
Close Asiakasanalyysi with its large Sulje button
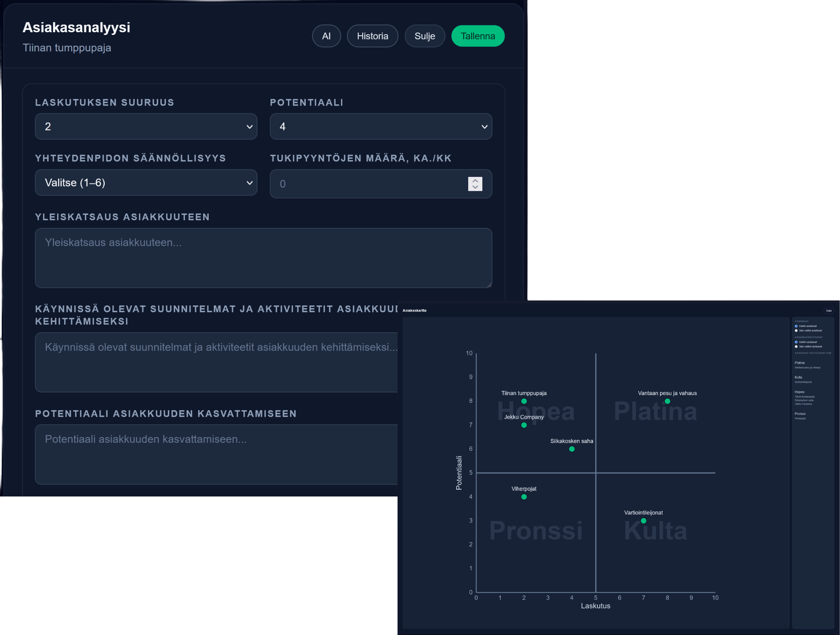425,36
